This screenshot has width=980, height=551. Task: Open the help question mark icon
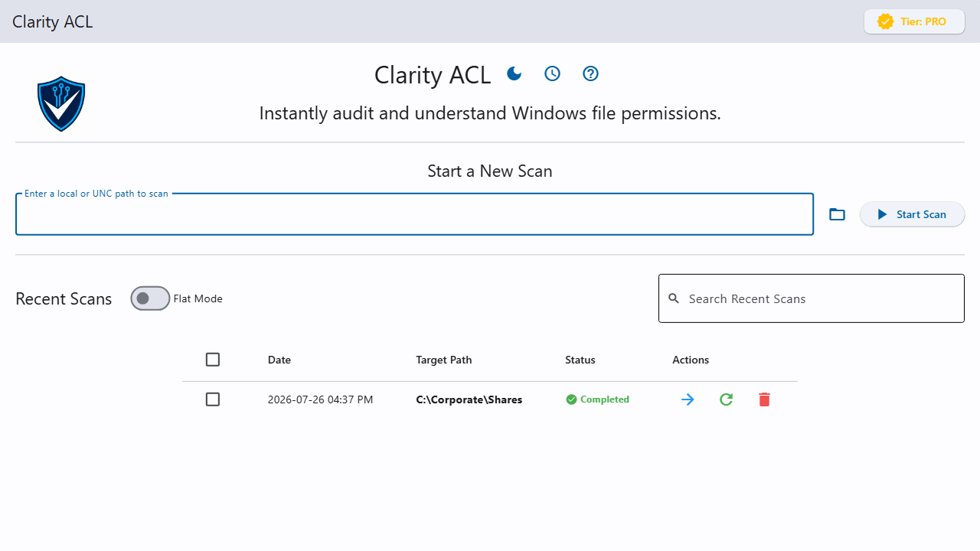[x=591, y=73]
